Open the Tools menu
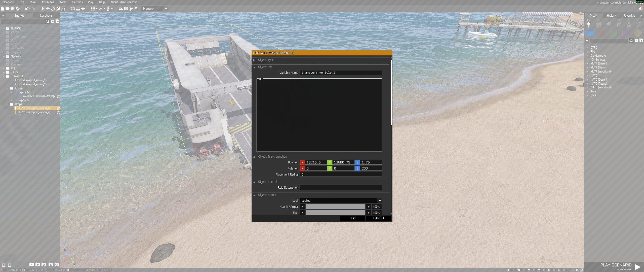The width and height of the screenshot is (644, 272). pyautogui.click(x=63, y=2)
